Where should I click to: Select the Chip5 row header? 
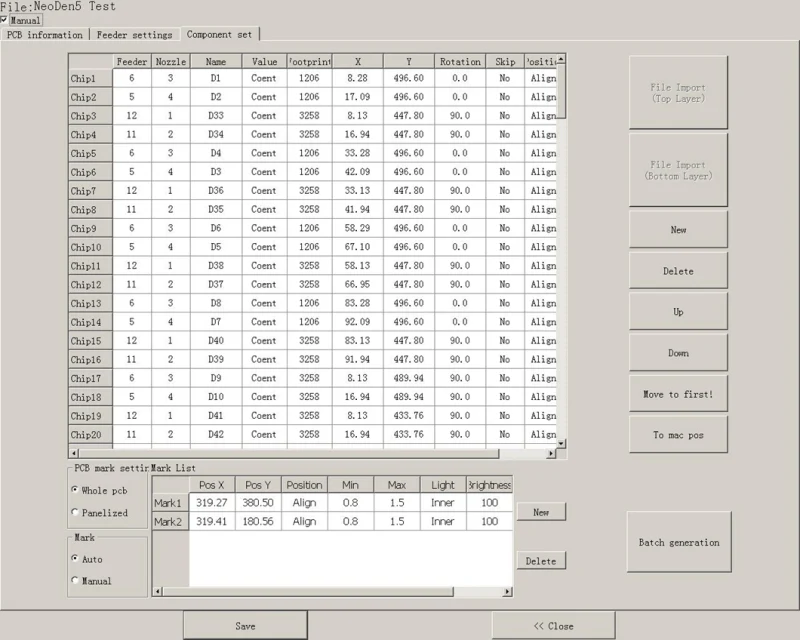[90, 154]
